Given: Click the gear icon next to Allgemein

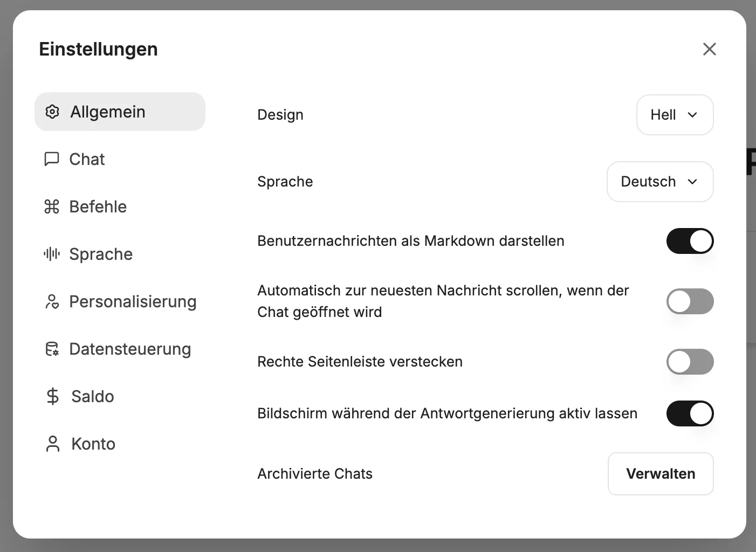Looking at the screenshot, I should click(52, 112).
